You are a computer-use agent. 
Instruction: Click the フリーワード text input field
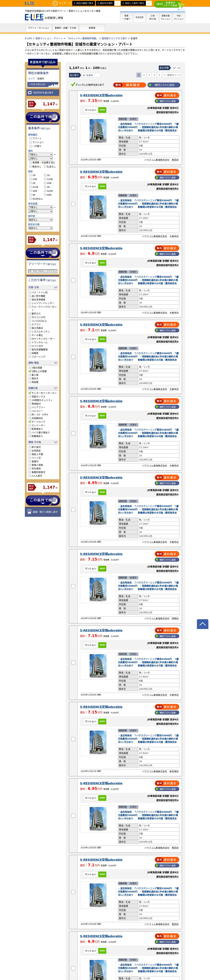click(x=43, y=271)
